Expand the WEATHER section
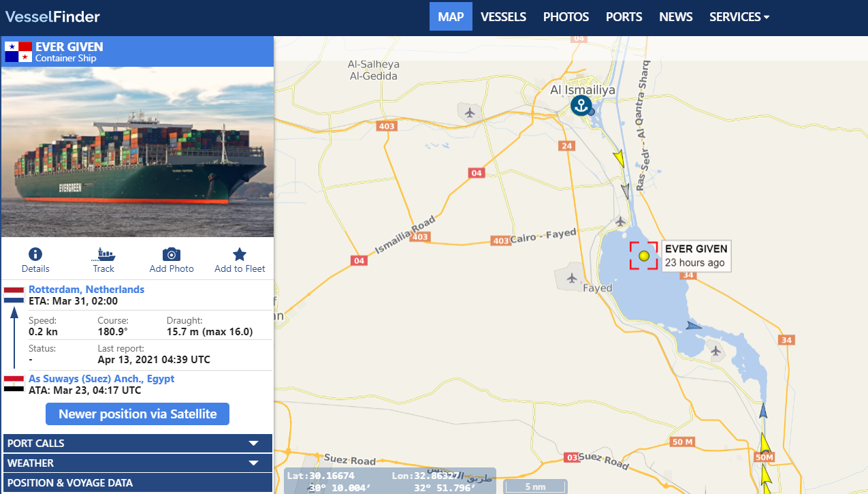 click(138, 463)
